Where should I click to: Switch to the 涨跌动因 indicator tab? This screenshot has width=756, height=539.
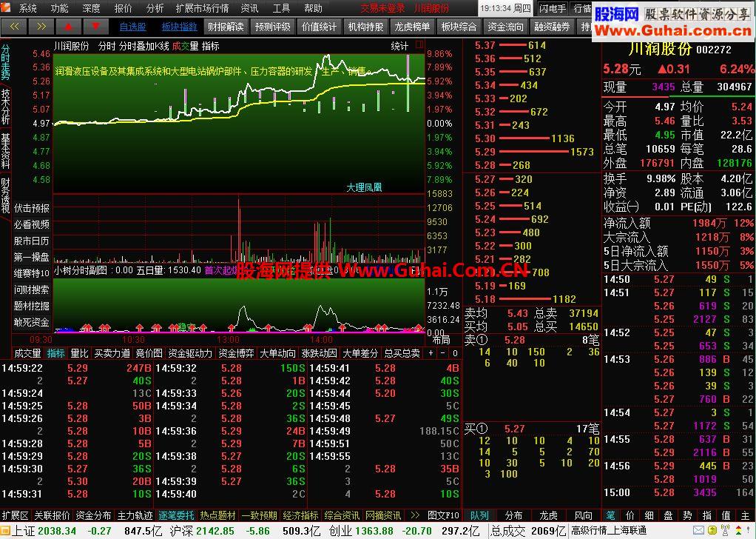319,354
